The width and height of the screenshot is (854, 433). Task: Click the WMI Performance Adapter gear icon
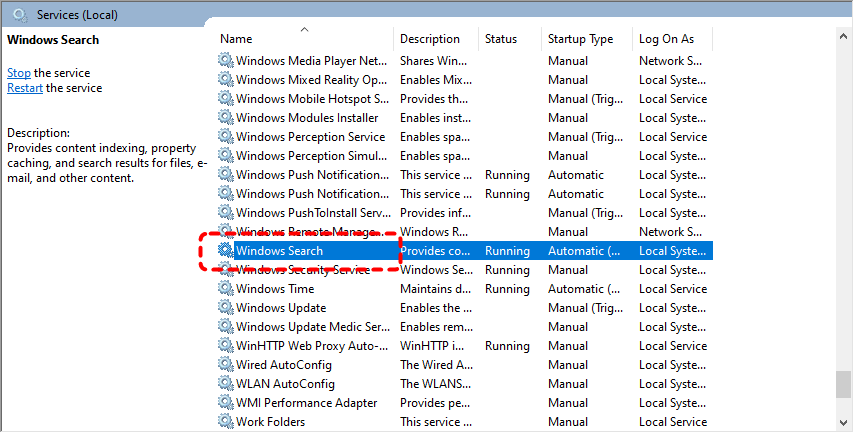tap(226, 403)
